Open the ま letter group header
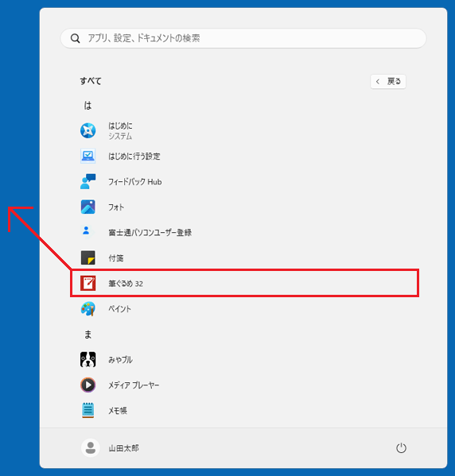 point(87,335)
